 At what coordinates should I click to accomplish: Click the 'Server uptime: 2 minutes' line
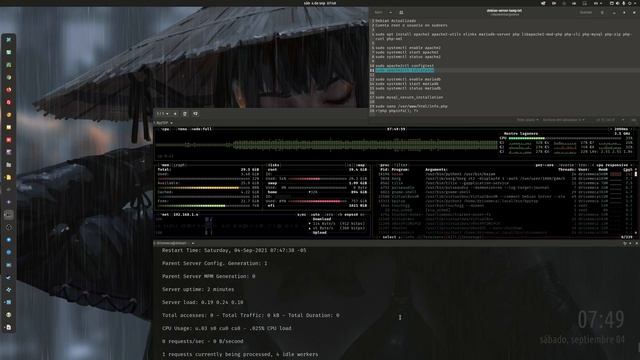click(198, 289)
